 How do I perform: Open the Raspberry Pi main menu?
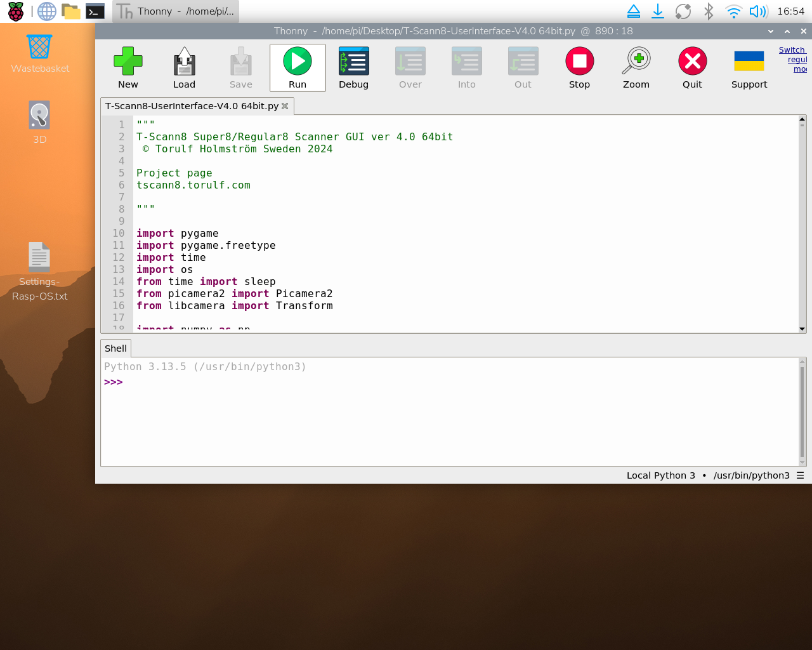16,11
